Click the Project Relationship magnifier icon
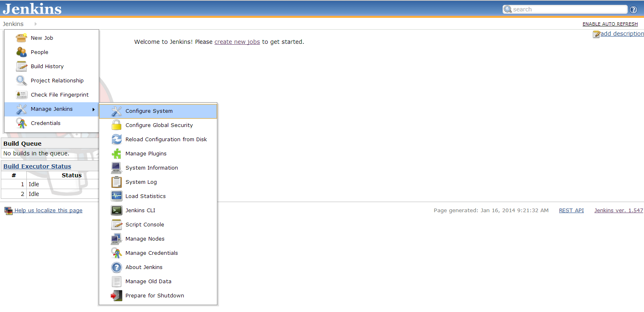This screenshot has width=644, height=312. 22,80
